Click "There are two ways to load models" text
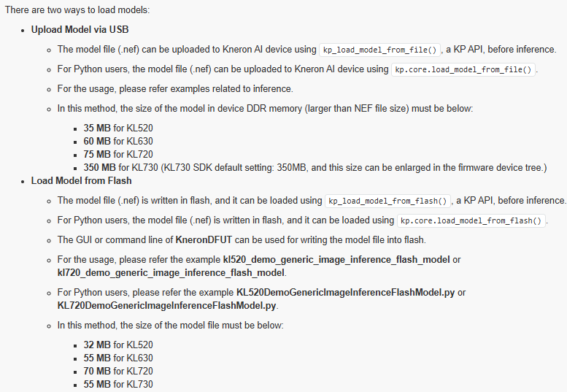This screenshot has width=567, height=392. click(77, 9)
